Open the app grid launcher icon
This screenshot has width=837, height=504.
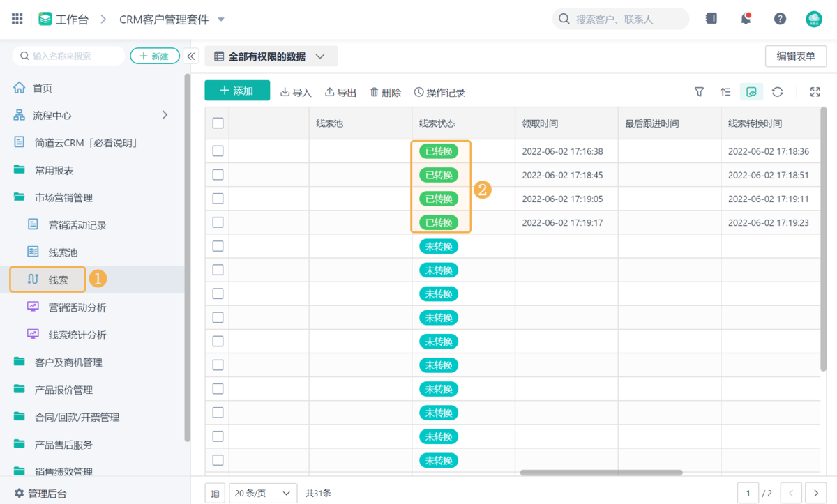pyautogui.click(x=17, y=19)
